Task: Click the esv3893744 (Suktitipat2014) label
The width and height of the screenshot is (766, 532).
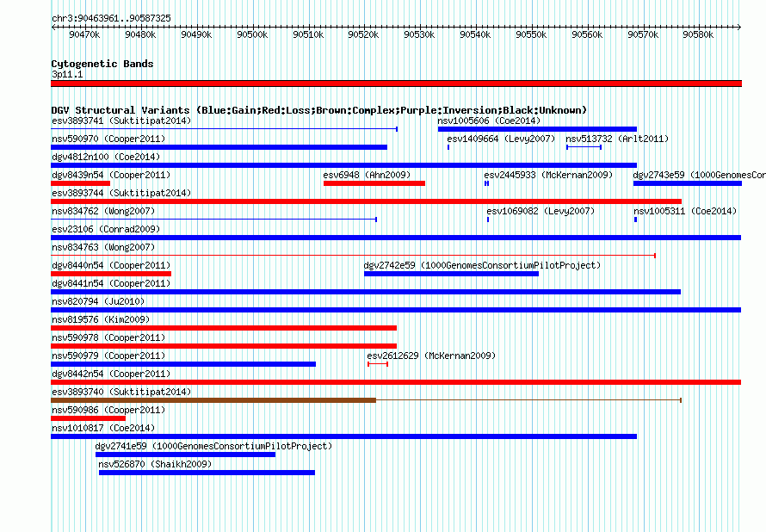Action: pyautogui.click(x=121, y=193)
